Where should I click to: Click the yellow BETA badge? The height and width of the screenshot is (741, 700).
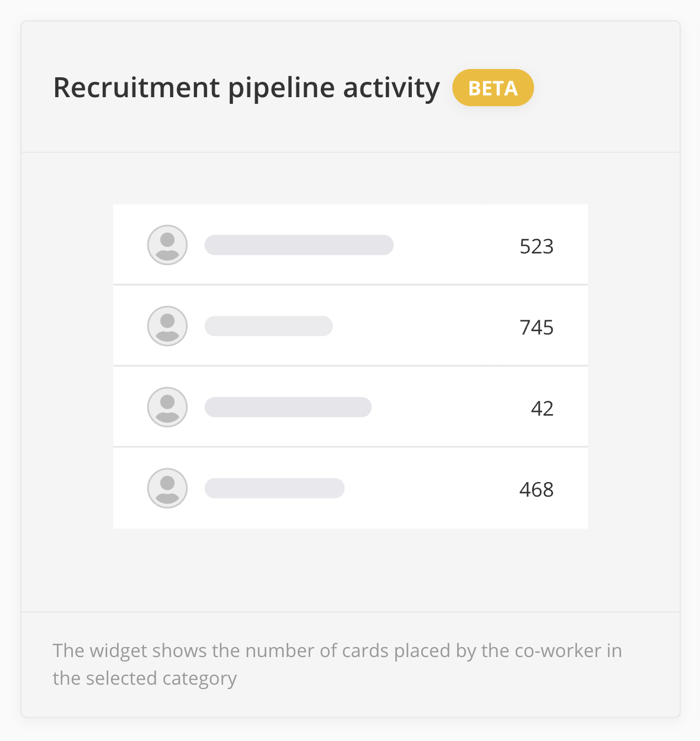click(x=493, y=88)
